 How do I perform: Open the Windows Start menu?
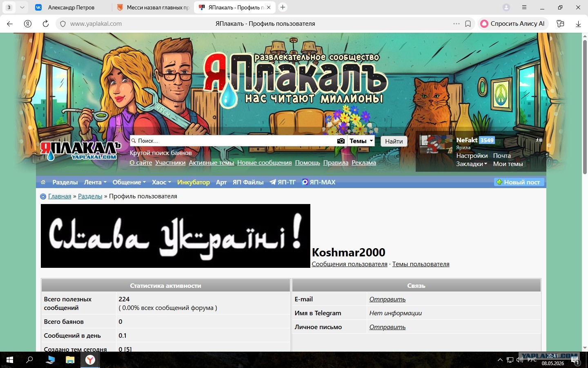(10, 360)
